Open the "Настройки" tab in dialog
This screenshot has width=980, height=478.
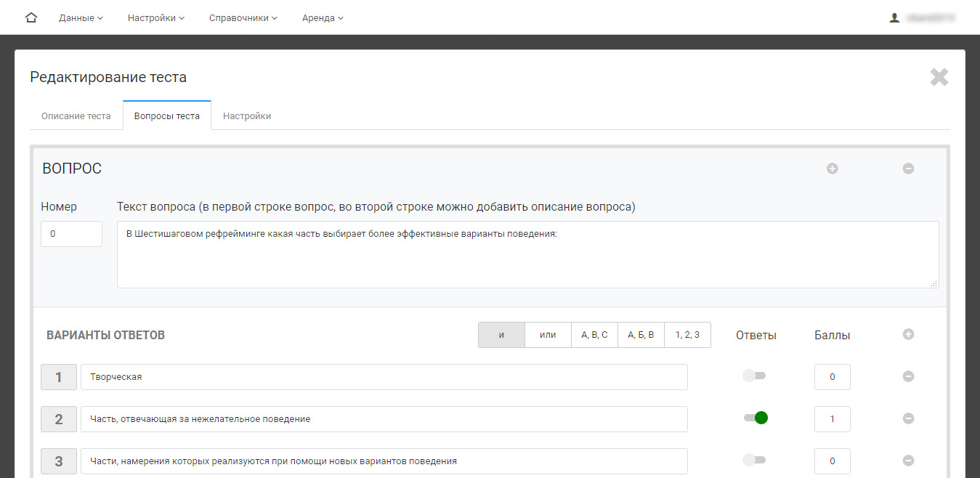[x=247, y=116]
